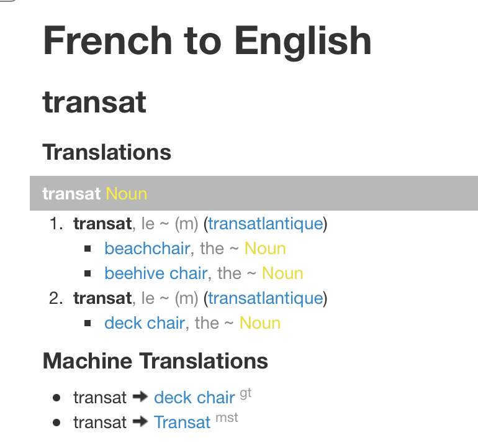Viewport: 478px width, 448px height.
Task: Open the deck chair machine translation link
Action: coord(194,398)
